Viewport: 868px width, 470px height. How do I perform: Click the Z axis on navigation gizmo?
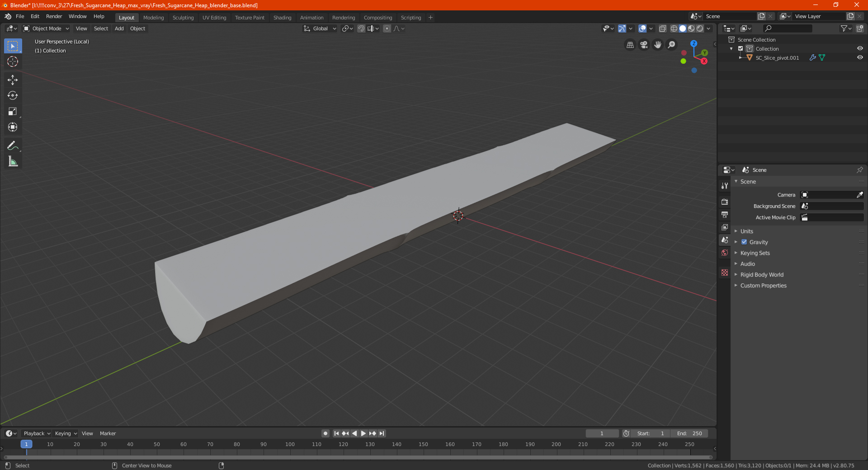click(x=693, y=44)
